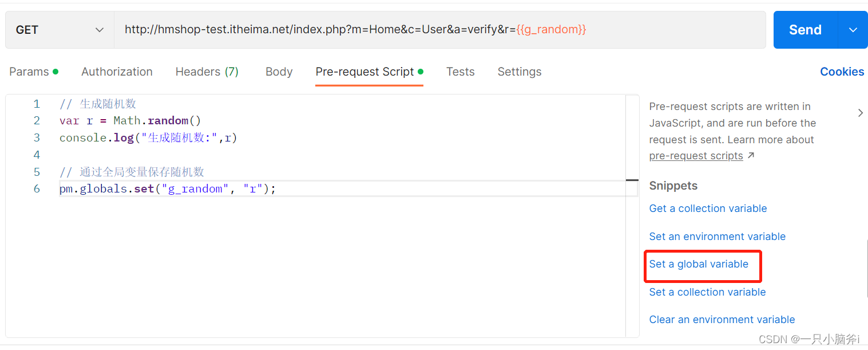Open the Send options arrow
The image size is (868, 350).
pyautogui.click(x=853, y=30)
